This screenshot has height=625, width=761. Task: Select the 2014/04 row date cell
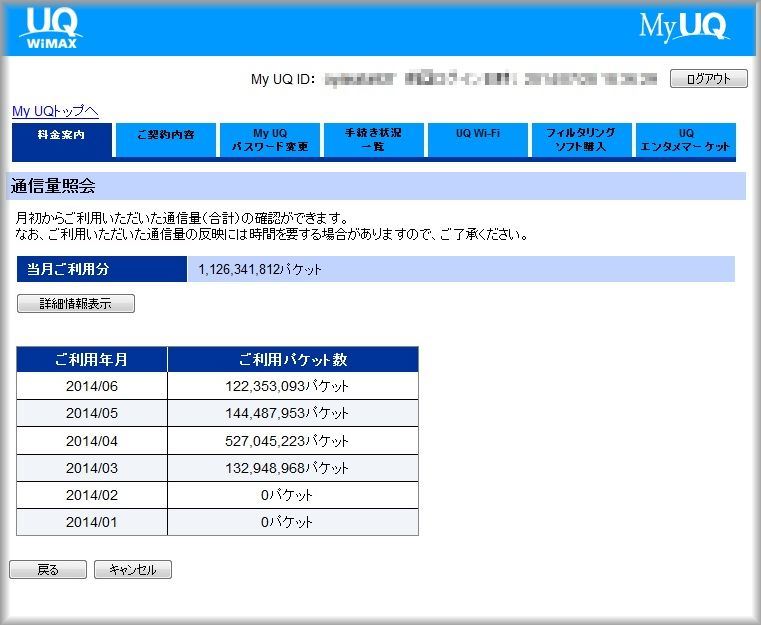(92, 441)
